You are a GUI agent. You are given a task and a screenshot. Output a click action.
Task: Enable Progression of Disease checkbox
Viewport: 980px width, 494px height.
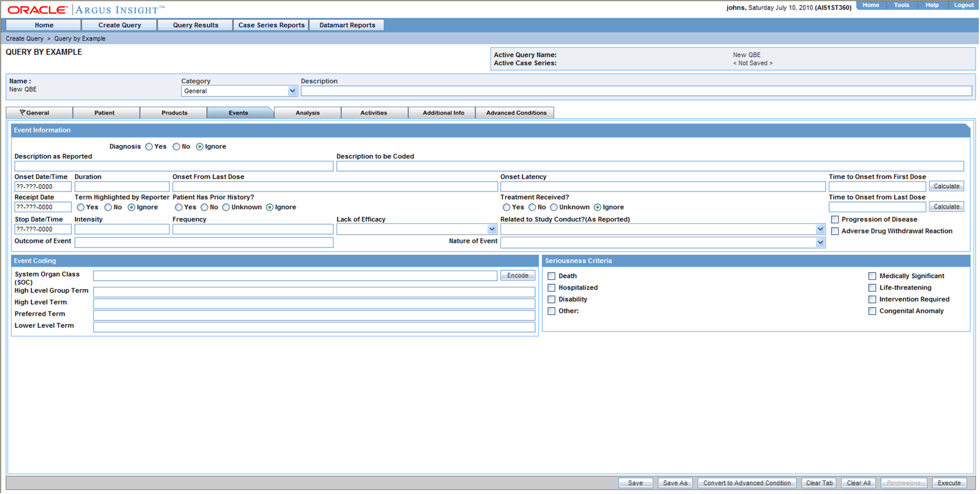[835, 220]
